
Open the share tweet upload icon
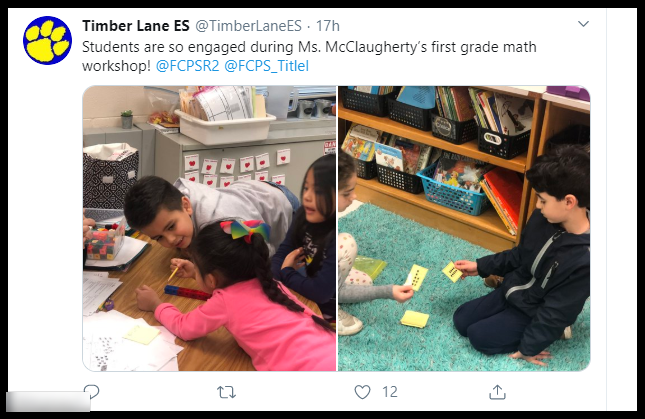point(497,392)
